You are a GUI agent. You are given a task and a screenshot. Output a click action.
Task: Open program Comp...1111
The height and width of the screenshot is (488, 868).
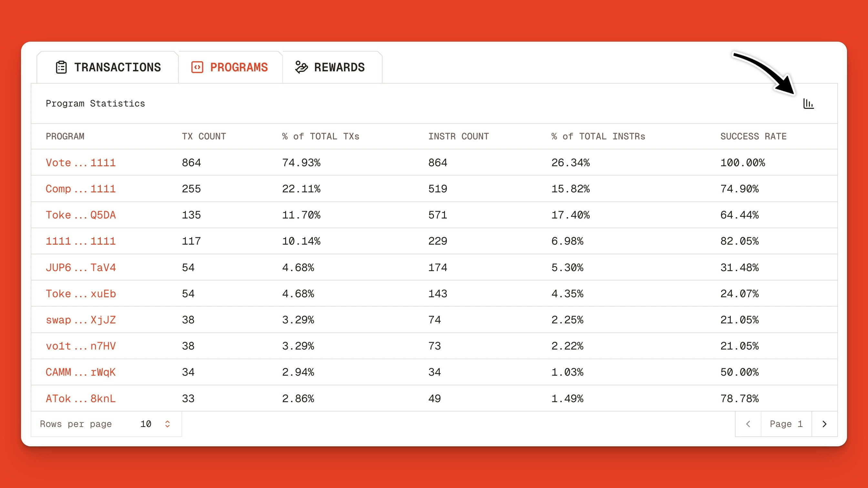pos(80,188)
